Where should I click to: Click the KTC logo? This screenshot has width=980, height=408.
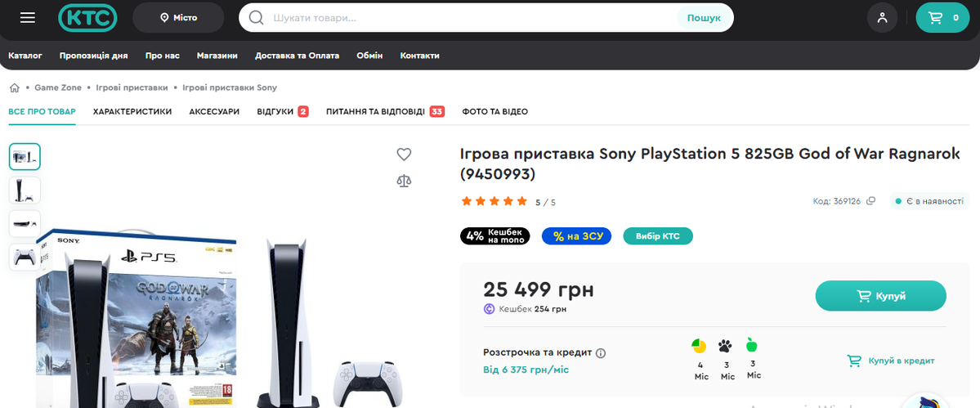click(x=87, y=17)
